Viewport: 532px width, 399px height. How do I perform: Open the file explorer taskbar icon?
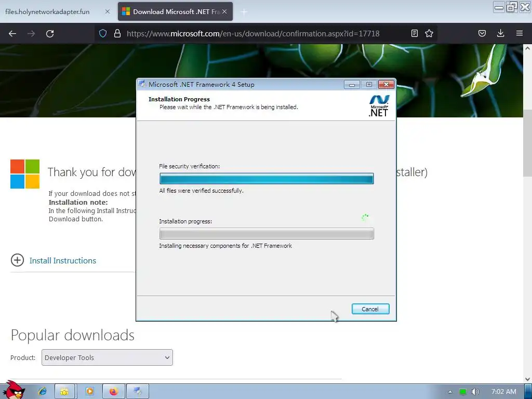tap(64, 392)
